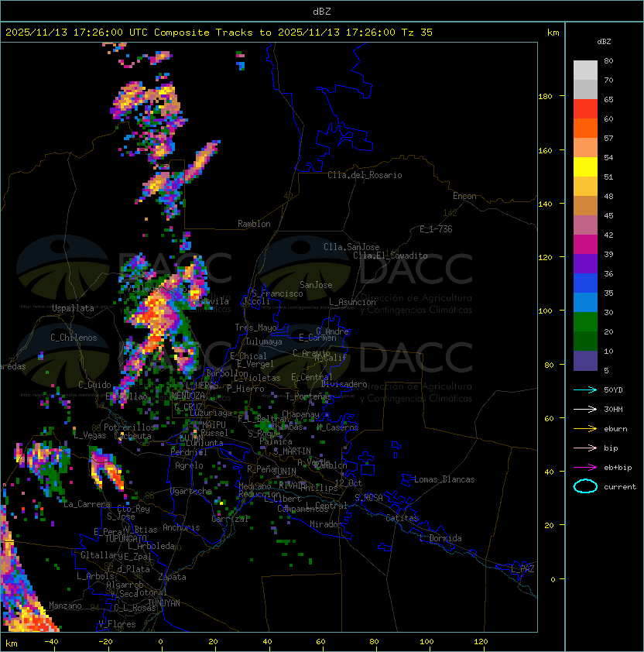Viewport: 644px width, 652px height.
Task: Click the 'V_Flores' map label
Action: pyautogui.click(x=117, y=624)
